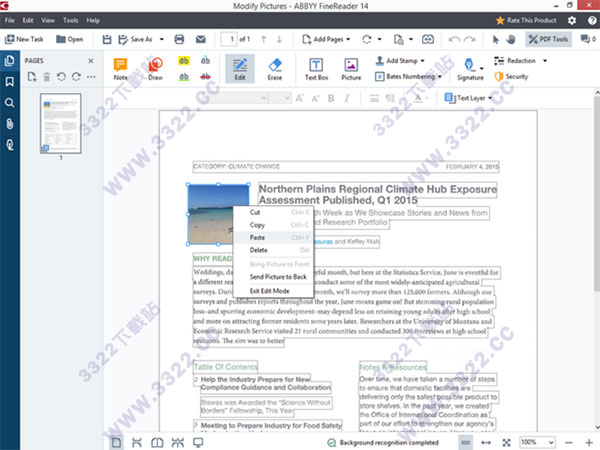Open the Tools menu
This screenshot has height=450, width=600.
click(x=70, y=20)
